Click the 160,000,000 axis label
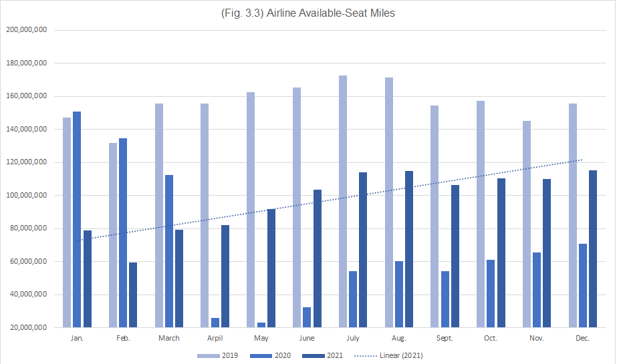Image resolution: width=617 pixels, height=364 pixels. coord(26,96)
